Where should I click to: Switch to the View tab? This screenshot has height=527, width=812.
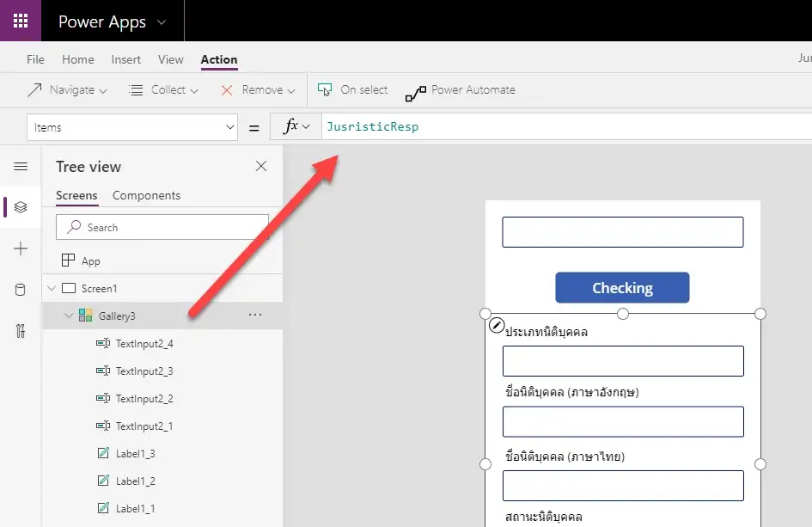[170, 59]
